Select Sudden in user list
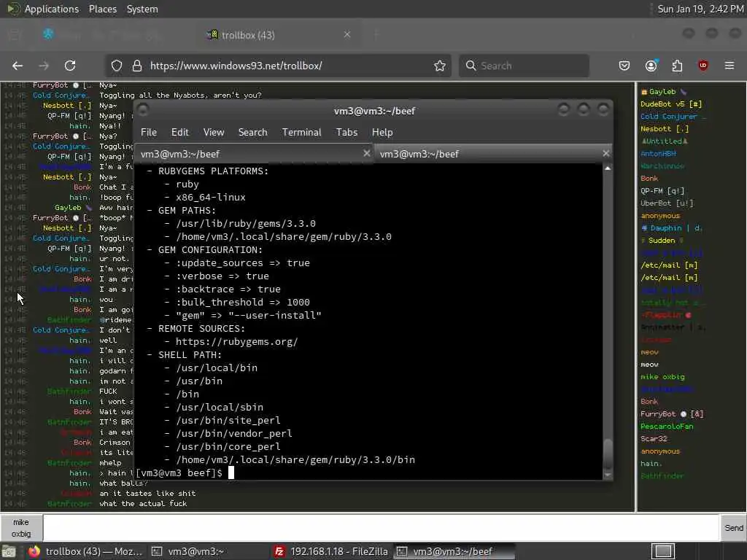 point(662,240)
